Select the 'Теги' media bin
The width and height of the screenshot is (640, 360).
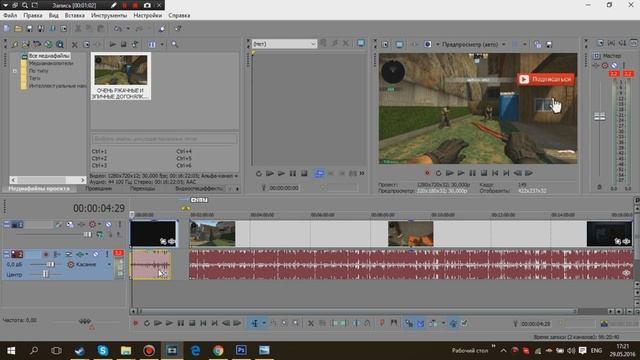click(35, 78)
